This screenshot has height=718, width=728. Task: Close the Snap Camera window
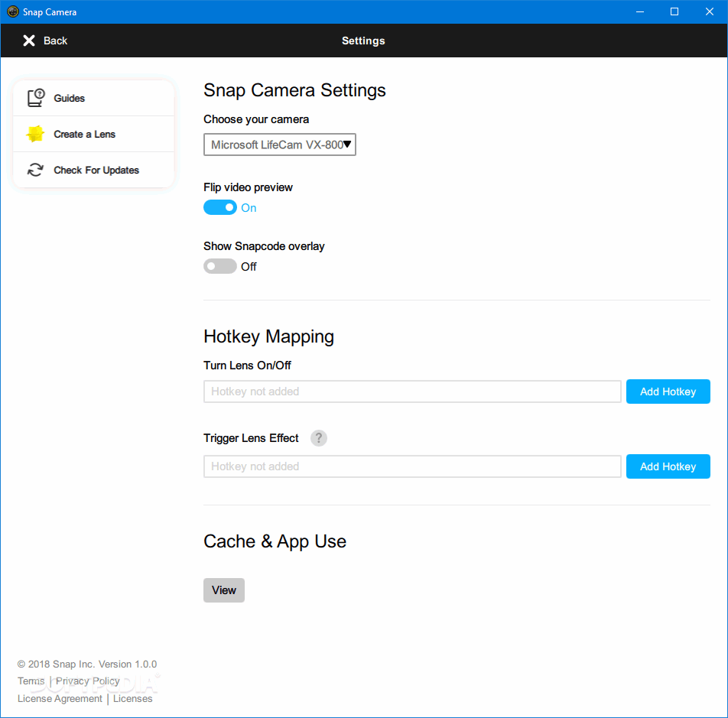pos(710,11)
